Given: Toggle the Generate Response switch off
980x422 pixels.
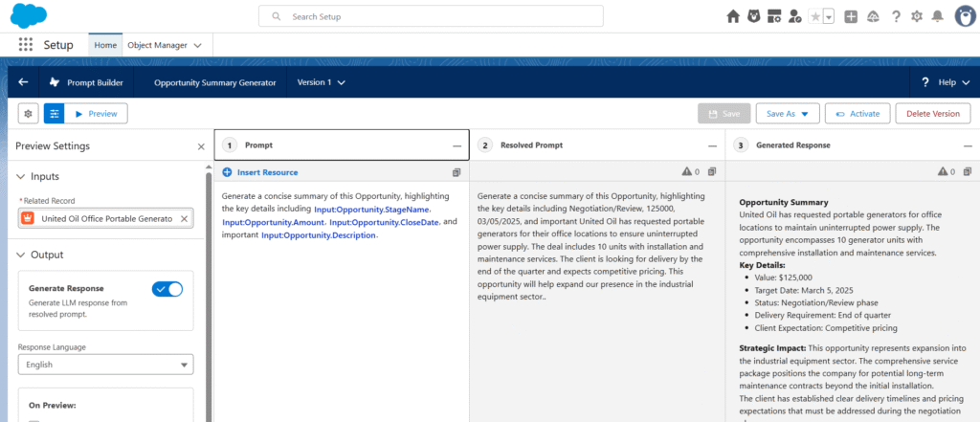Looking at the screenshot, I should pyautogui.click(x=167, y=289).
